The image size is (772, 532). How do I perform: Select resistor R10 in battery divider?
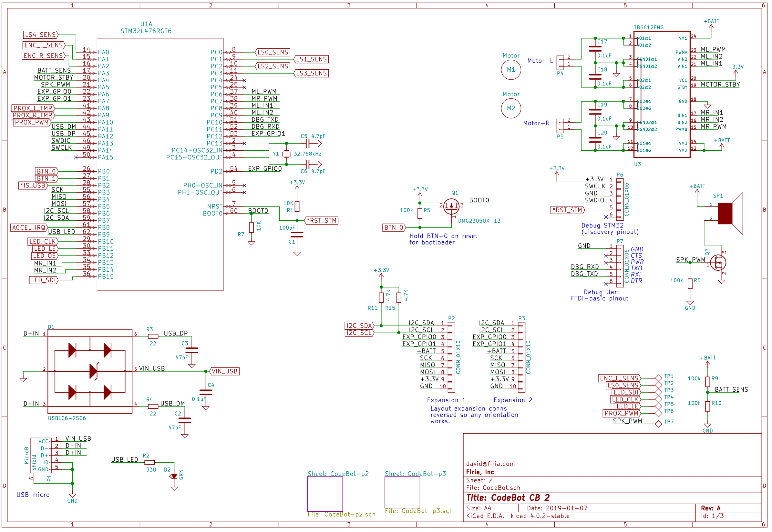coord(707,406)
